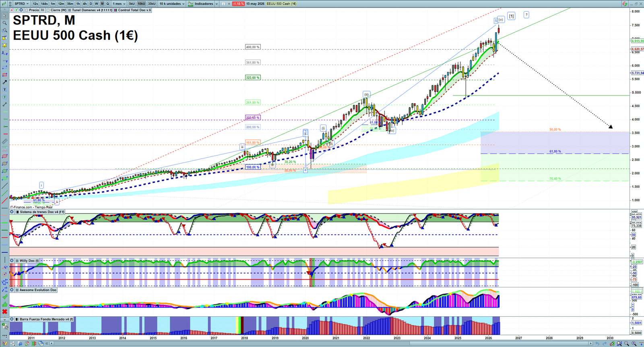The image size is (644, 347).
Task: Open the SPTRD symbol dropdown
Action: (x=22, y=4)
